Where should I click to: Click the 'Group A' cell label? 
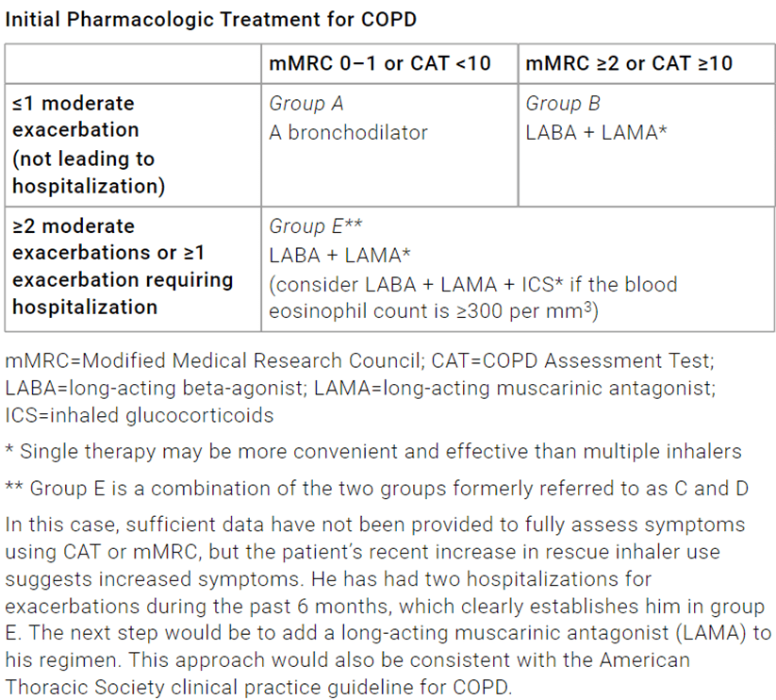305,104
